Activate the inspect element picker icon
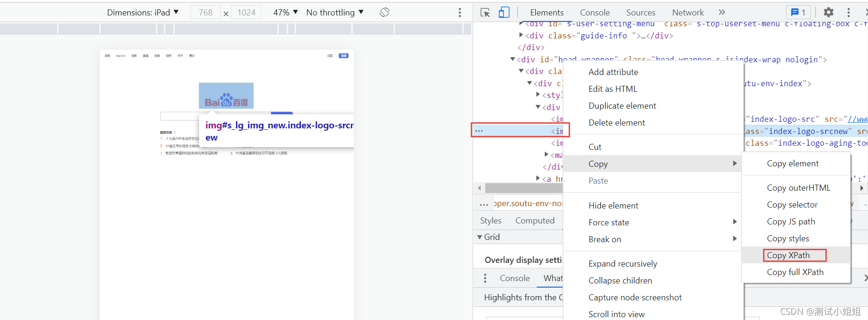The height and width of the screenshot is (320, 868). point(485,13)
